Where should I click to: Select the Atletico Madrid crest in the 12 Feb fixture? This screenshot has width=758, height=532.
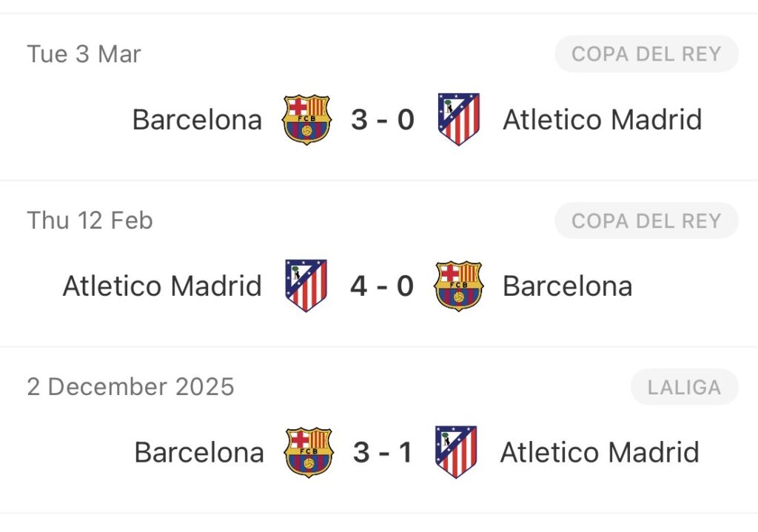[x=305, y=285]
